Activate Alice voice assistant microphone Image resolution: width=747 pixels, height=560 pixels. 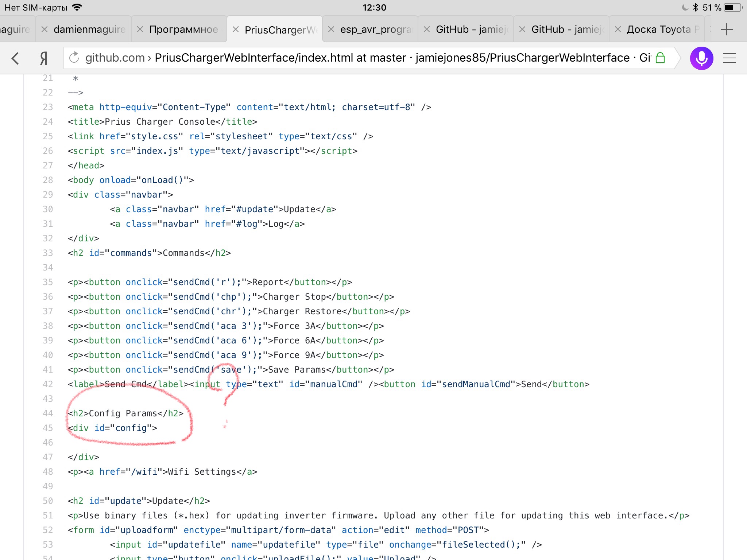click(x=701, y=58)
